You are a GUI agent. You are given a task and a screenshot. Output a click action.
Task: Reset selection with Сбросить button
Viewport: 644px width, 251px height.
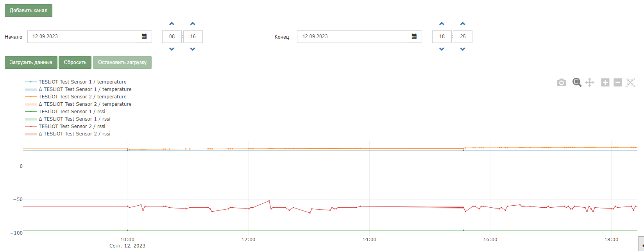(75, 62)
